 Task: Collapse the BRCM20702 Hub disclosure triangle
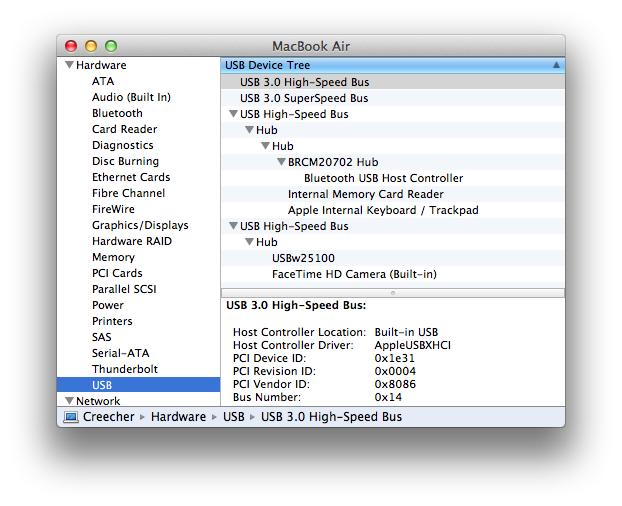pos(281,162)
